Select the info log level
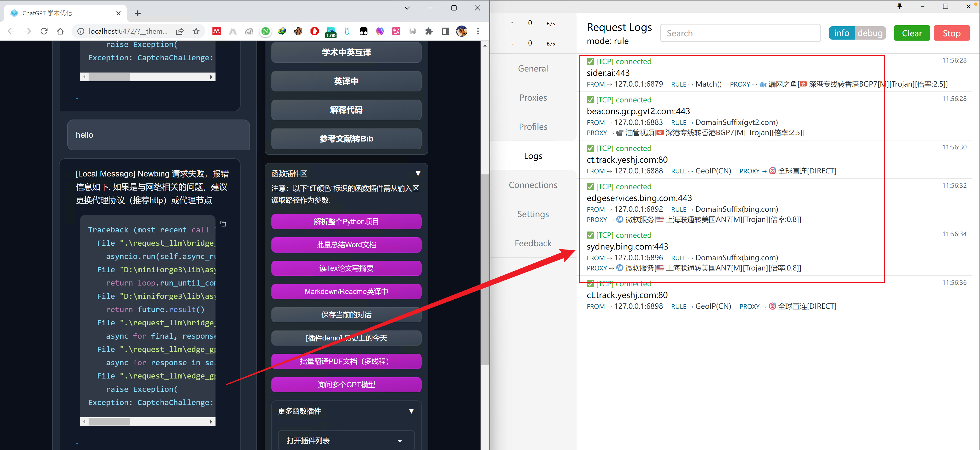980x450 pixels. click(842, 33)
